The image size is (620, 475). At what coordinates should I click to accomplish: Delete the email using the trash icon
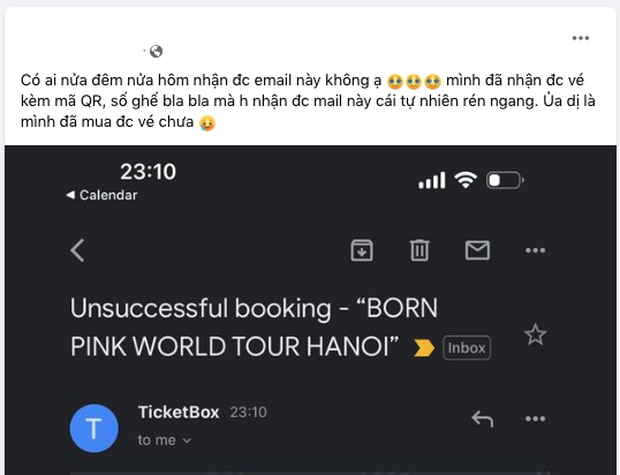pos(419,250)
